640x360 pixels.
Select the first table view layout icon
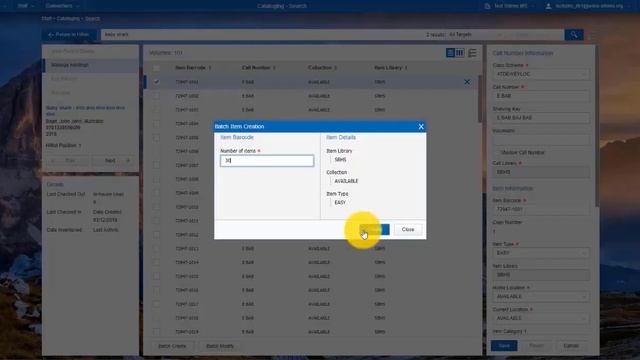[450, 53]
